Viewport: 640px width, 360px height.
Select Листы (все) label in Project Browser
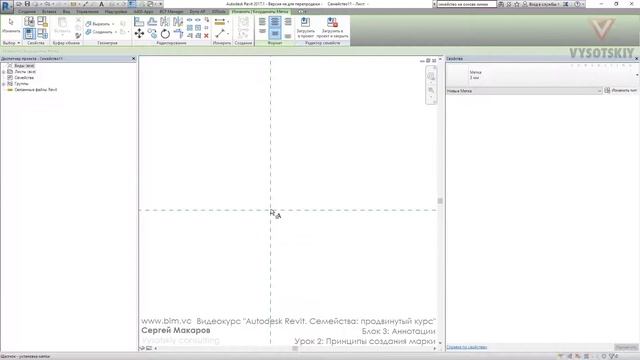(25, 72)
